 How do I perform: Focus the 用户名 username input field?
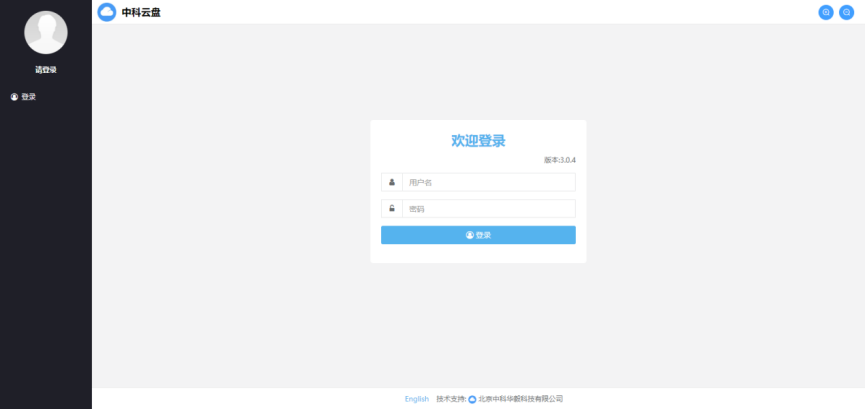click(488, 182)
